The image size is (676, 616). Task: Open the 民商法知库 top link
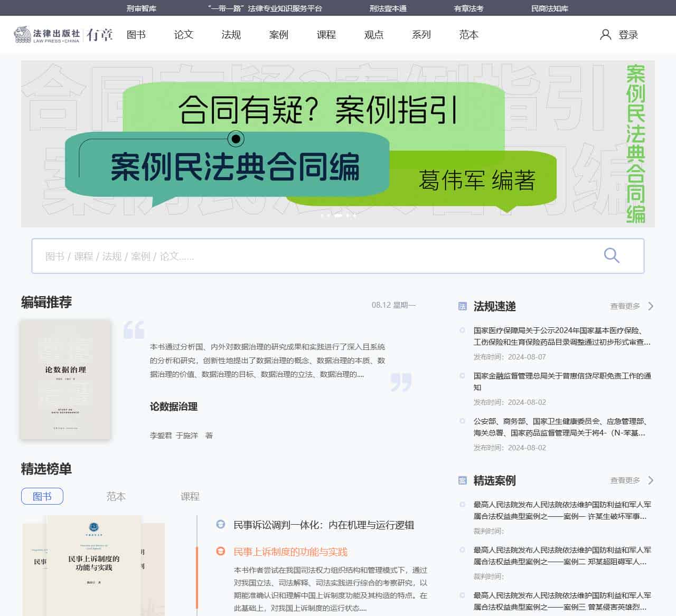(550, 8)
